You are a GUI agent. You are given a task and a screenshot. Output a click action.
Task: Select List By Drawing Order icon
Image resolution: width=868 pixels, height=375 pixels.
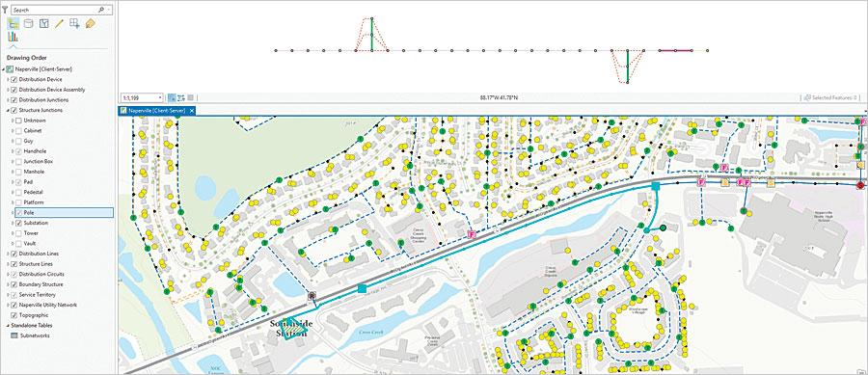pyautogui.click(x=14, y=23)
